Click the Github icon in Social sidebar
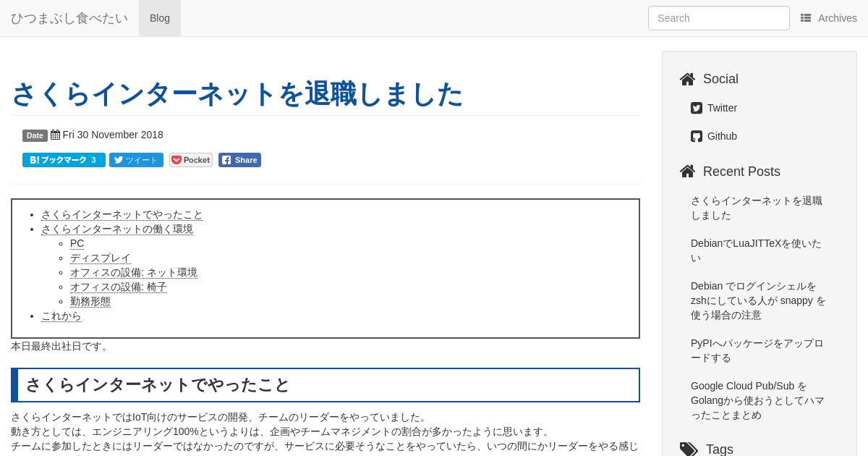The height and width of the screenshot is (456, 868). [697, 136]
